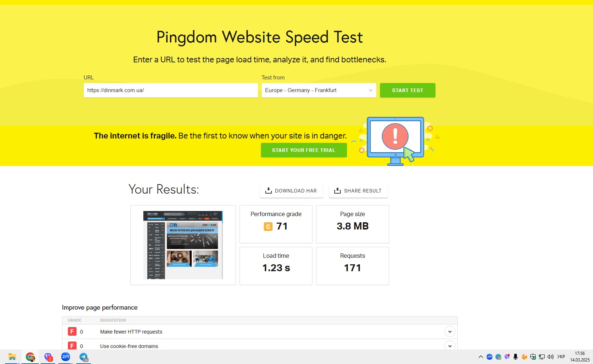The image size is (593, 364).
Task: Open Google Chrome from the taskbar
Action: pyautogui.click(x=30, y=357)
